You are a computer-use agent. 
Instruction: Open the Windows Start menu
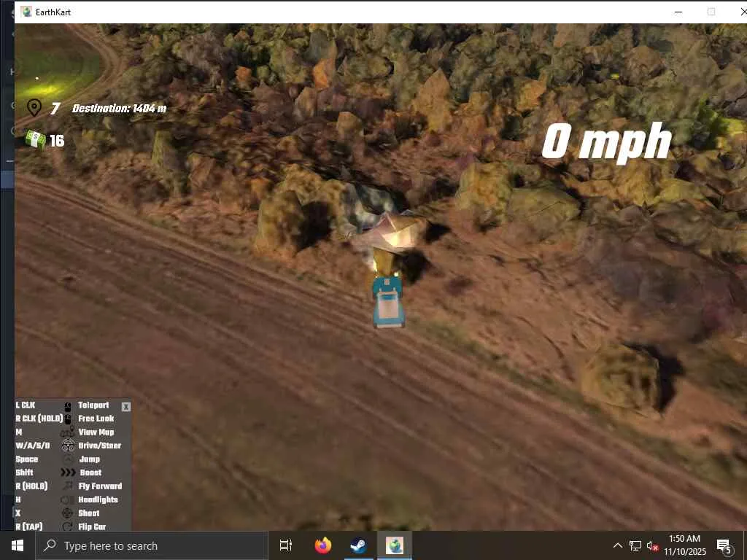[x=18, y=545]
